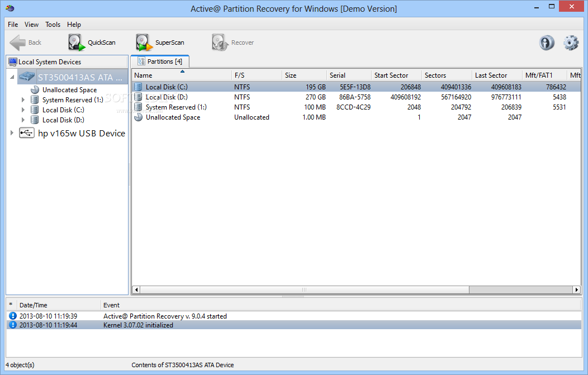This screenshot has width=588, height=375.
Task: Click the Local System Devices panel header
Action: click(x=67, y=62)
